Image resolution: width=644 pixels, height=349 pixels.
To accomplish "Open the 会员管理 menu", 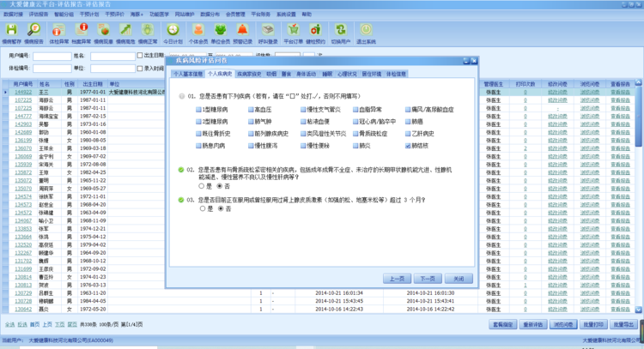I will point(235,14).
